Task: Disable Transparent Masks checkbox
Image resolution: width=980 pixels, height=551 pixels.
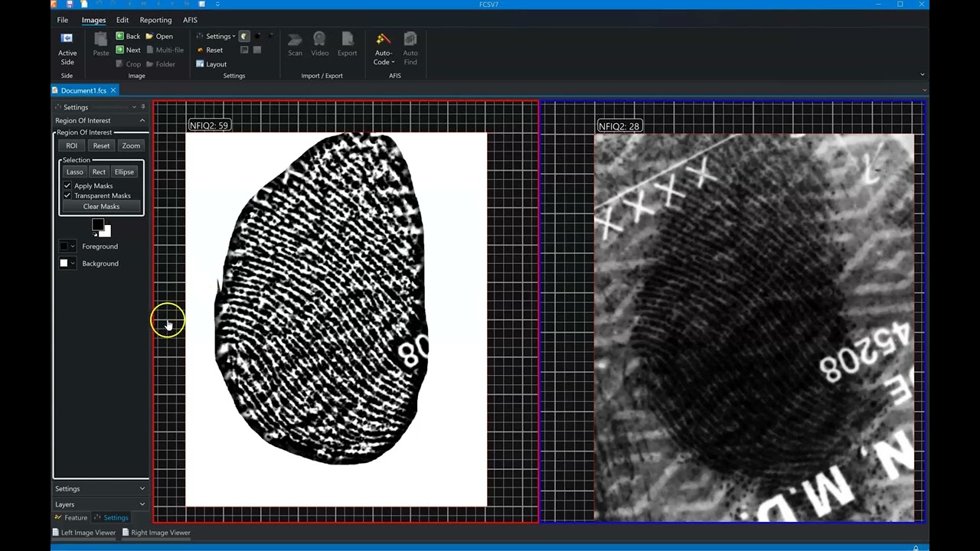Action: tap(67, 196)
